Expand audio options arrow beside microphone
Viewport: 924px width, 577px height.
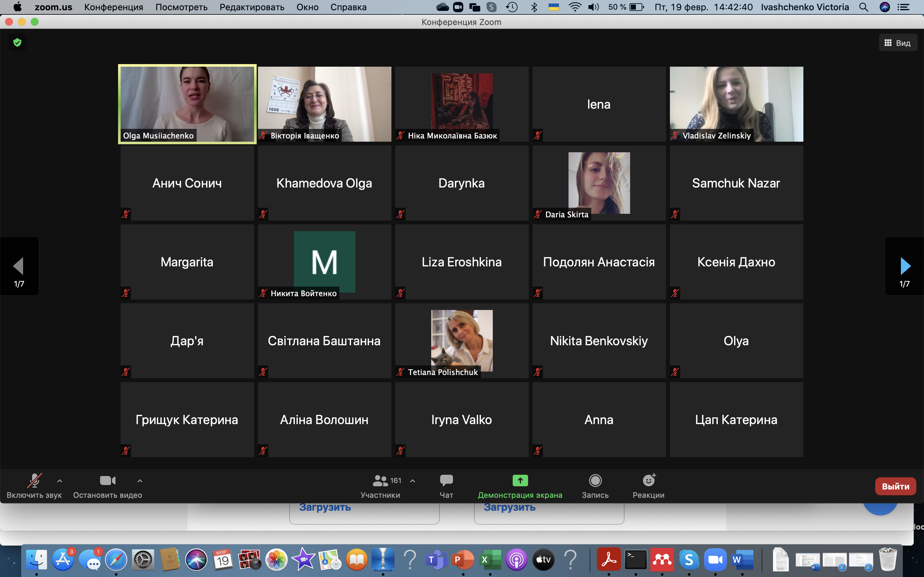point(60,481)
